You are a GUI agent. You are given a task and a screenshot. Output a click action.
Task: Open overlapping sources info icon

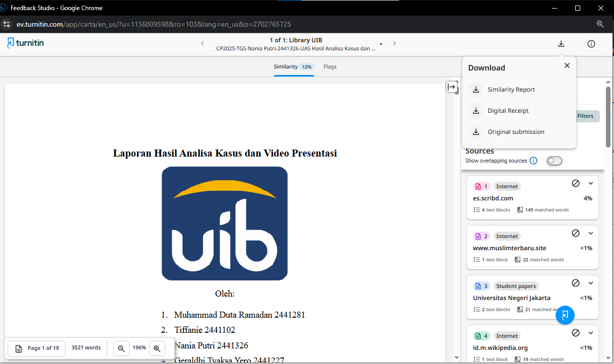(x=533, y=161)
